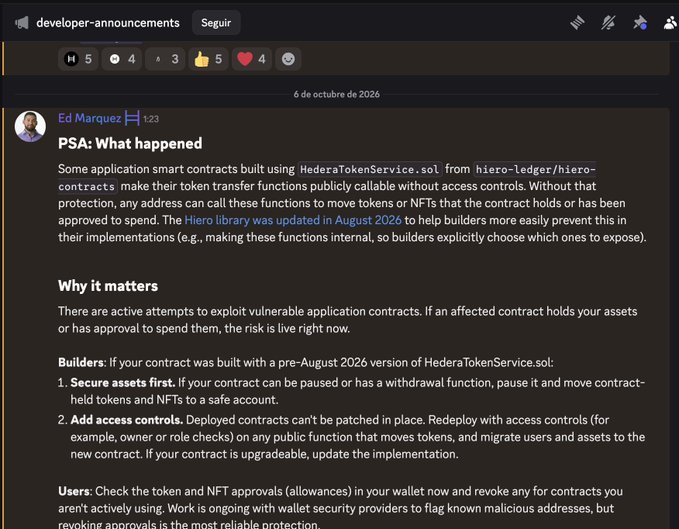Open pinned messages icon
679x529 pixels.
(640, 23)
